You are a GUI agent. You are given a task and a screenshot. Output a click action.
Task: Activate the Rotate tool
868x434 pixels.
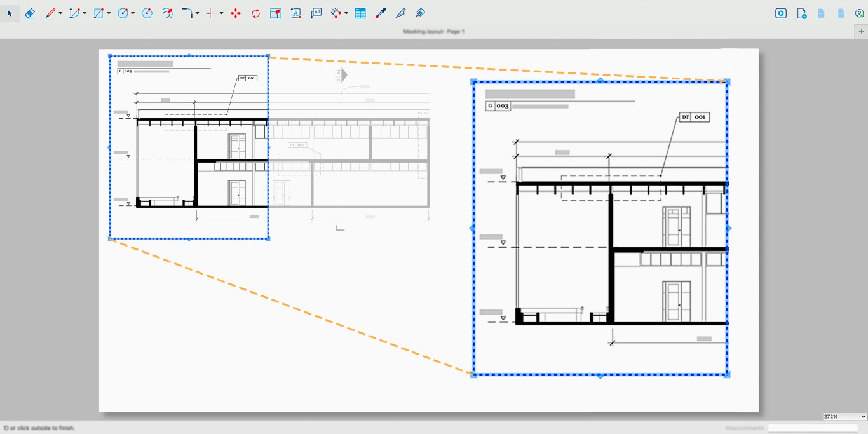tap(255, 13)
